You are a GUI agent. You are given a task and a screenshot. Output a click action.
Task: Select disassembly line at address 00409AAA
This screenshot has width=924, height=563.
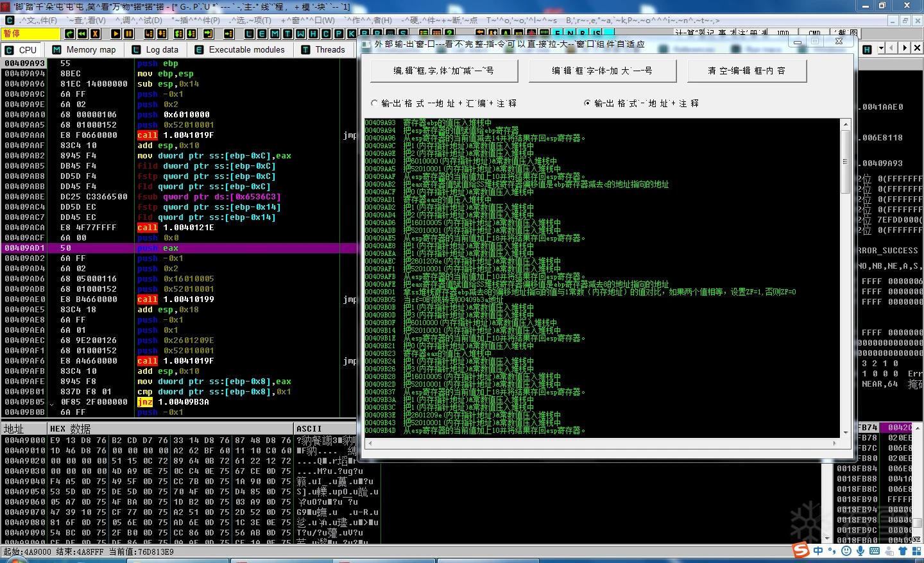tap(180, 135)
